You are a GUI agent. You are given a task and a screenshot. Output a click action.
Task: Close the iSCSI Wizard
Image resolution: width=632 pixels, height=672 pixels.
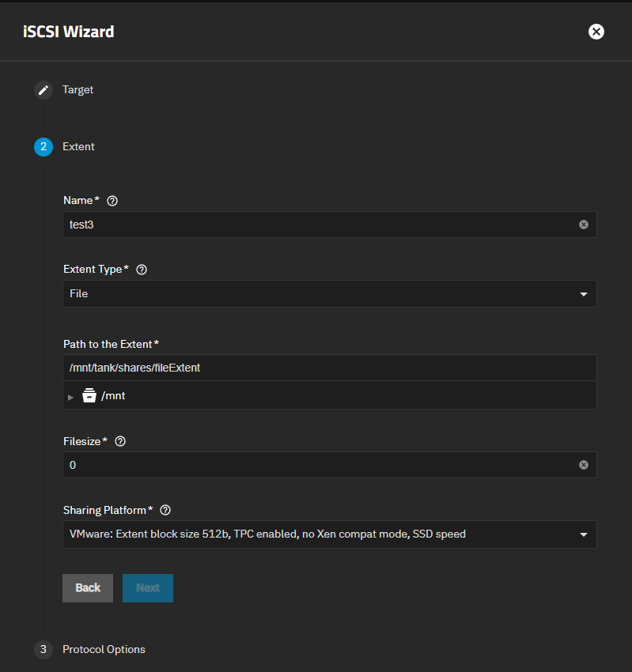(596, 32)
